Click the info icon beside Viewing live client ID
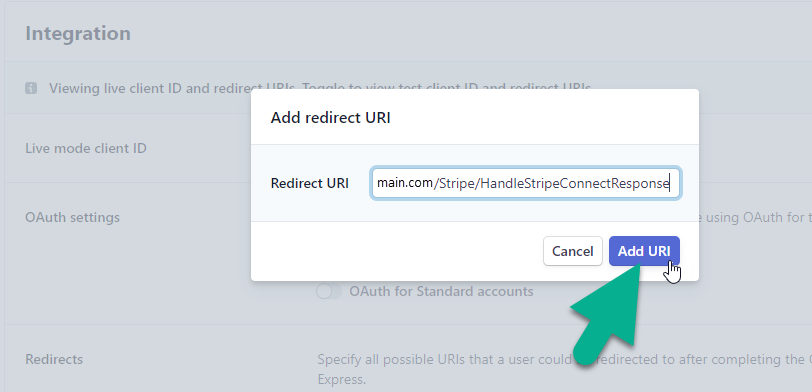 pos(31,88)
